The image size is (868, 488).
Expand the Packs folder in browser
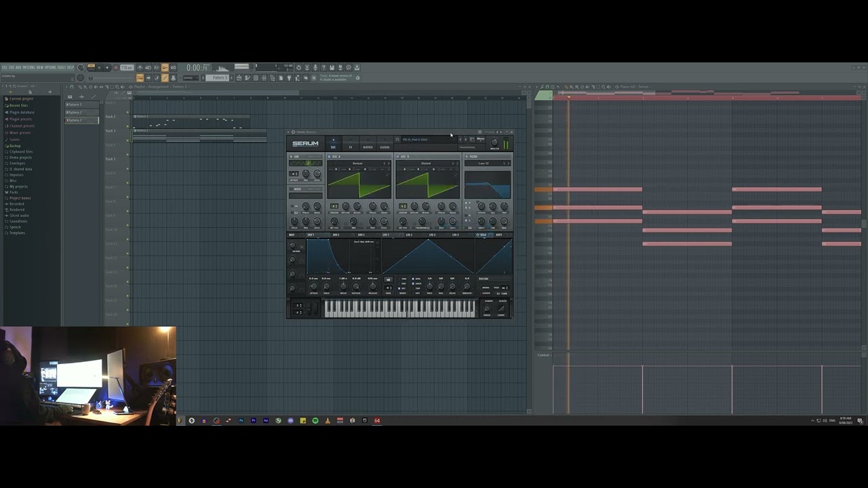[14, 192]
